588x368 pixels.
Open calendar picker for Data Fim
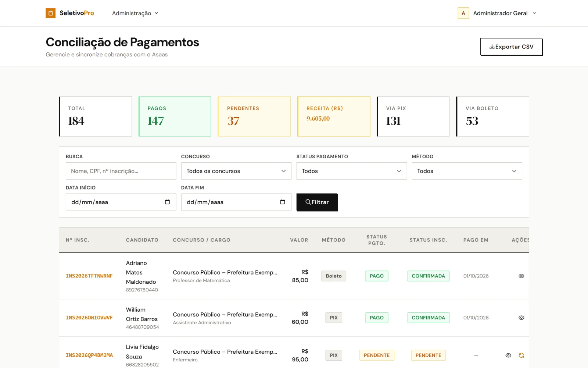[282, 202]
